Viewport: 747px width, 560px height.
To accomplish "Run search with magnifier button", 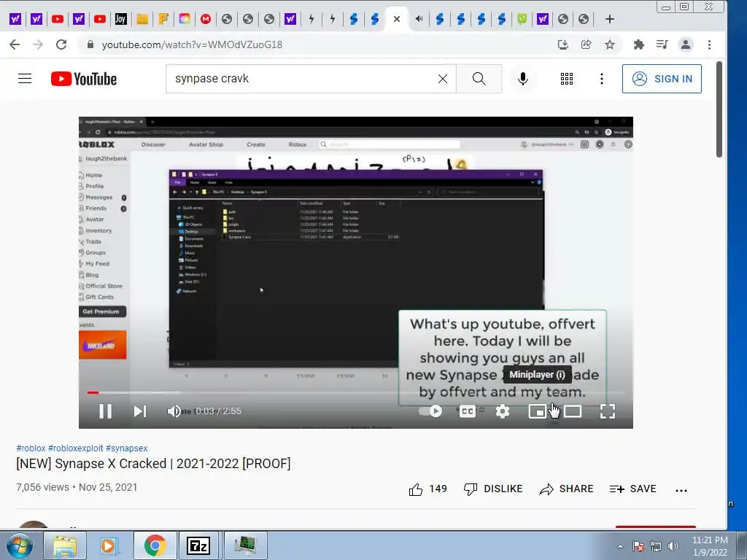I will tap(479, 79).
